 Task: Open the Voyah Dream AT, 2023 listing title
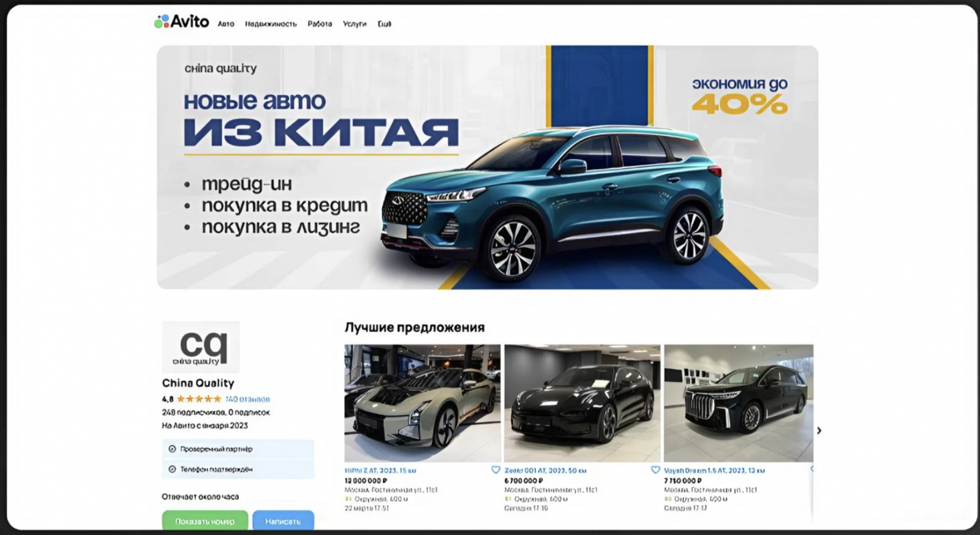coord(714,471)
